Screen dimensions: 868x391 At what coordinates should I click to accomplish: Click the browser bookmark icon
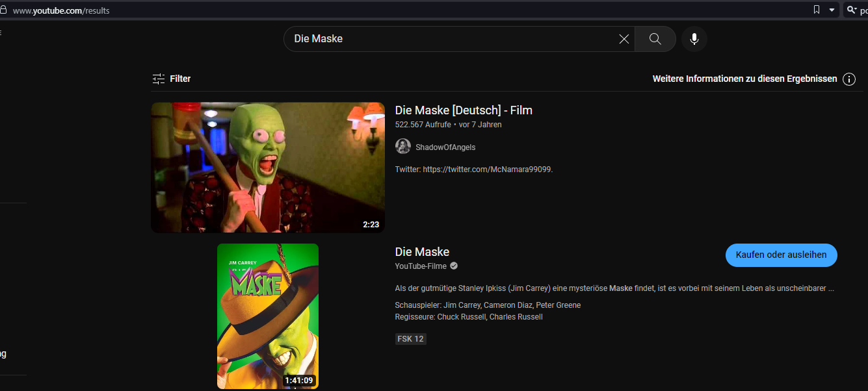click(817, 10)
